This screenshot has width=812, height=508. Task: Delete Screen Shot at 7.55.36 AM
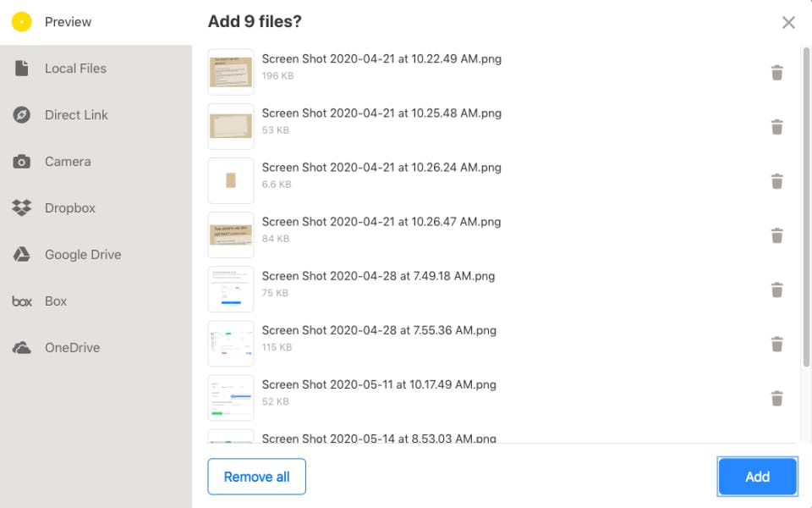pyautogui.click(x=778, y=344)
